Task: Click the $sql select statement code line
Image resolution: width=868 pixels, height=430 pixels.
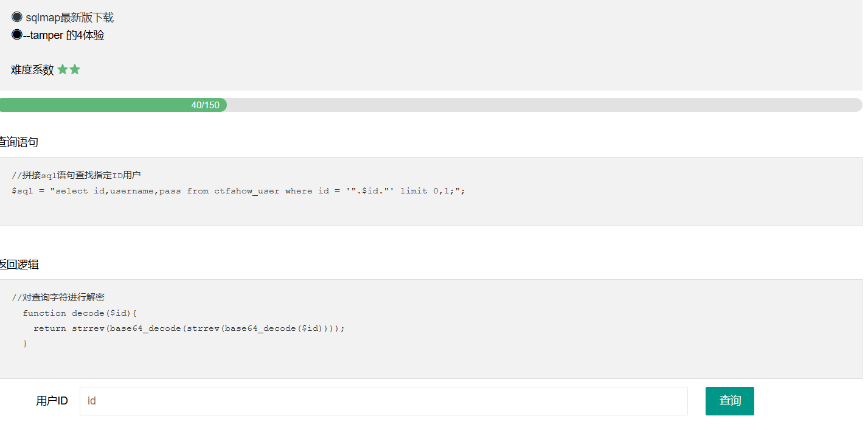Action: (238, 191)
